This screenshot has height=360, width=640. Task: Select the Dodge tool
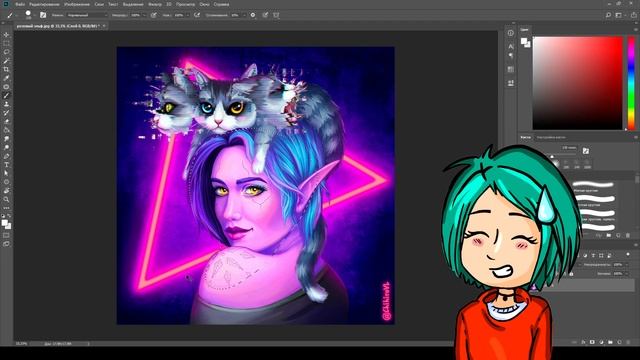tap(6, 147)
